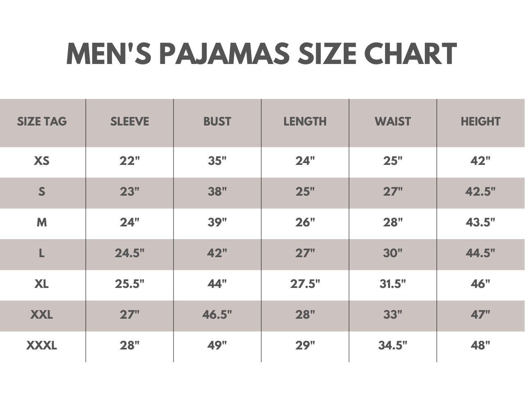Click the XXXL size tag row label
525x420 pixels.
(42, 346)
